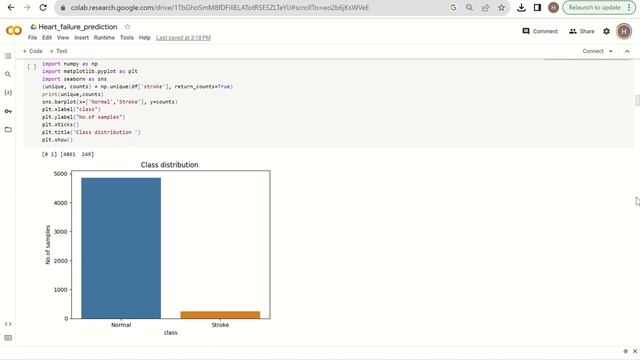Click the Last saved link

tap(183, 38)
